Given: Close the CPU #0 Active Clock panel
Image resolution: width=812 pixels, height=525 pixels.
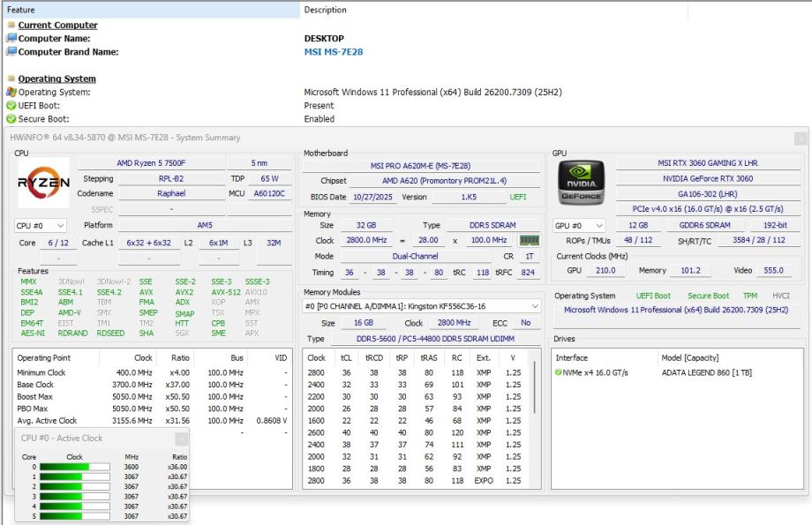Looking at the screenshot, I should (x=181, y=439).
